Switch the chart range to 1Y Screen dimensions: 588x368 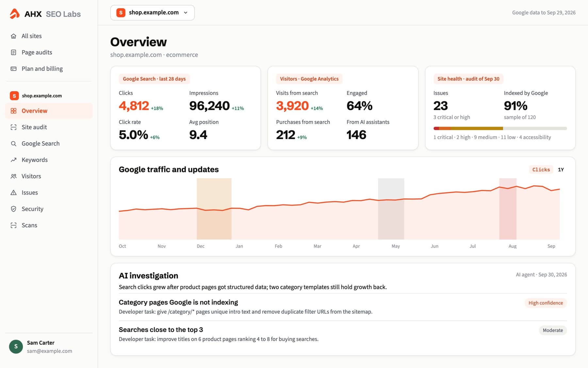(561, 169)
